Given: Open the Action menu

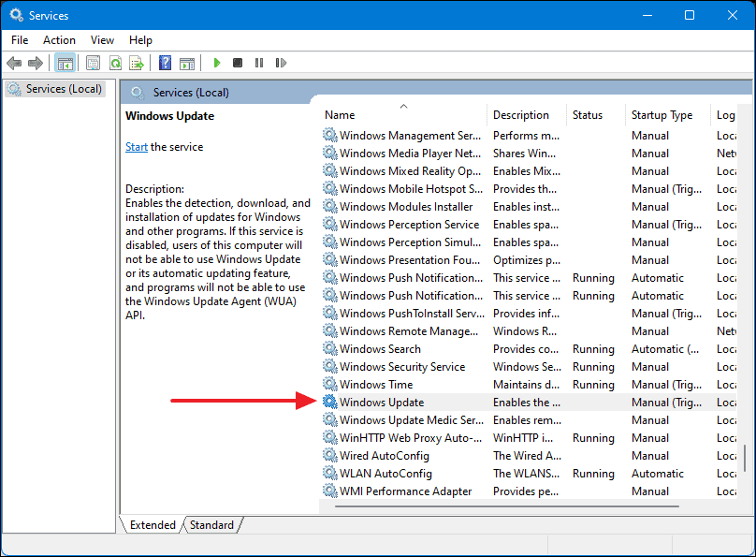Looking at the screenshot, I should pos(59,40).
